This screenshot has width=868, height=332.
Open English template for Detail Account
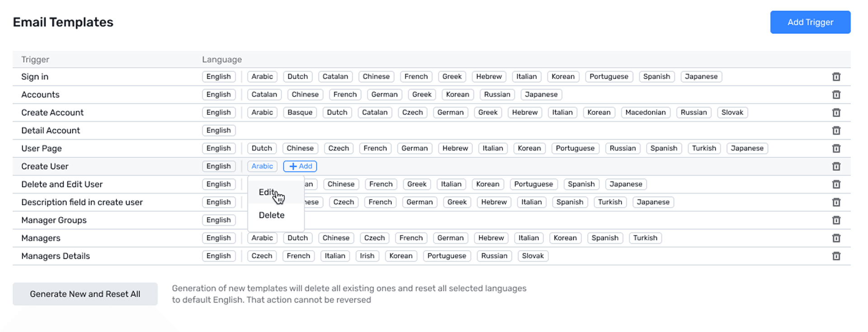tap(218, 131)
